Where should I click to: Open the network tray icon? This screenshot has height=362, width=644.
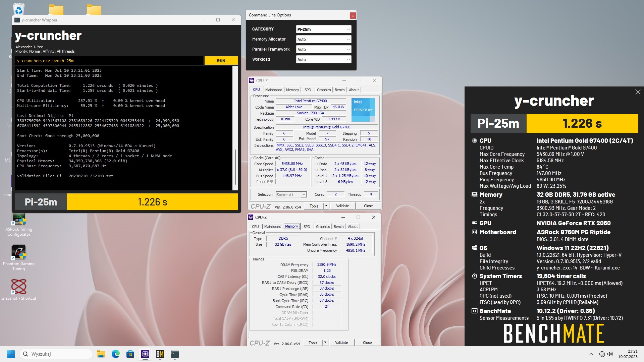coord(602,354)
